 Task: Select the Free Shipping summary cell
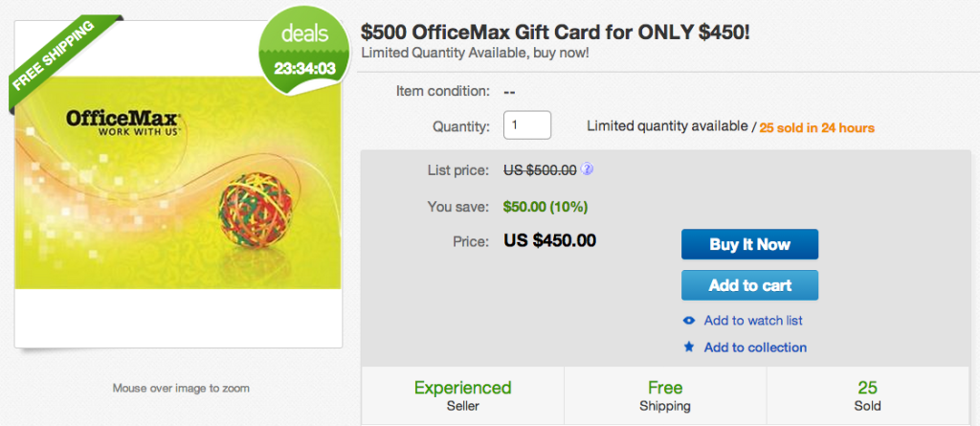click(665, 396)
